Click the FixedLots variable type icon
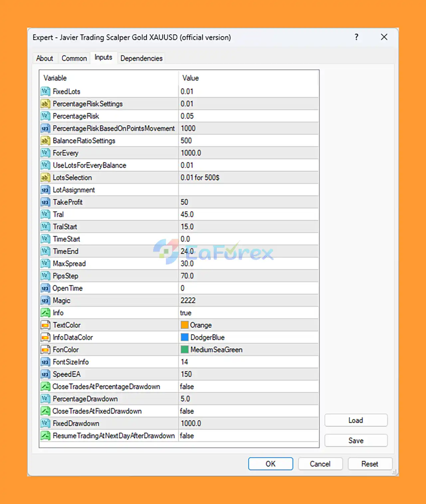Image resolution: width=426 pixels, height=504 pixels. [x=45, y=91]
